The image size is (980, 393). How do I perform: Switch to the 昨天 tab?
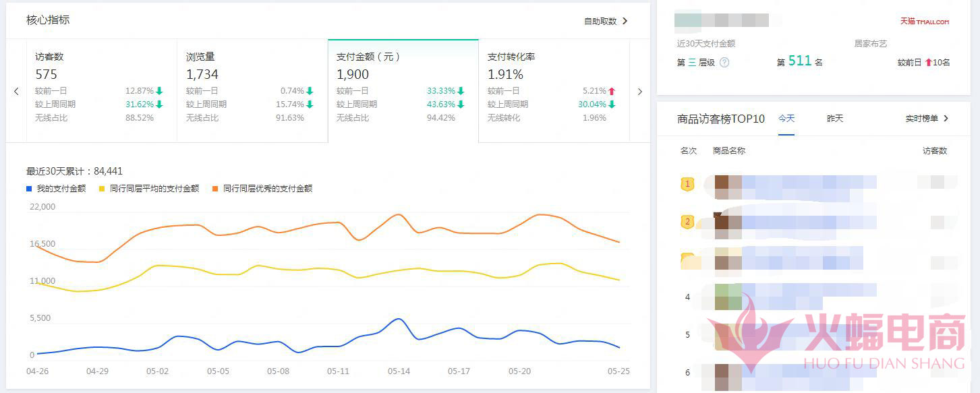coord(835,119)
